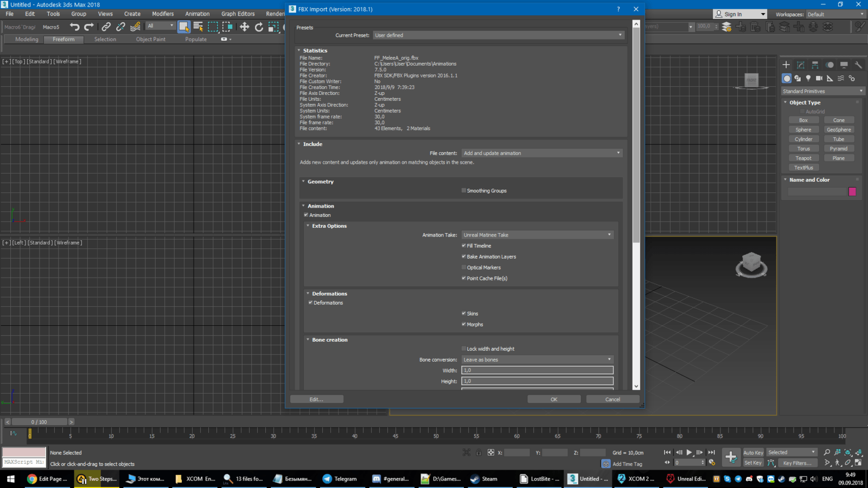Click the Add Time Tag cube icon

(x=606, y=464)
